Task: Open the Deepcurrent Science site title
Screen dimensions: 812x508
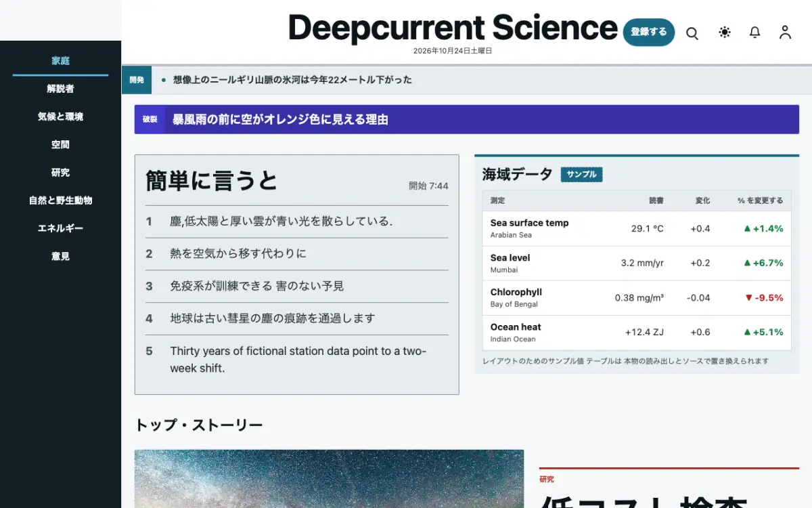Action: tap(453, 28)
